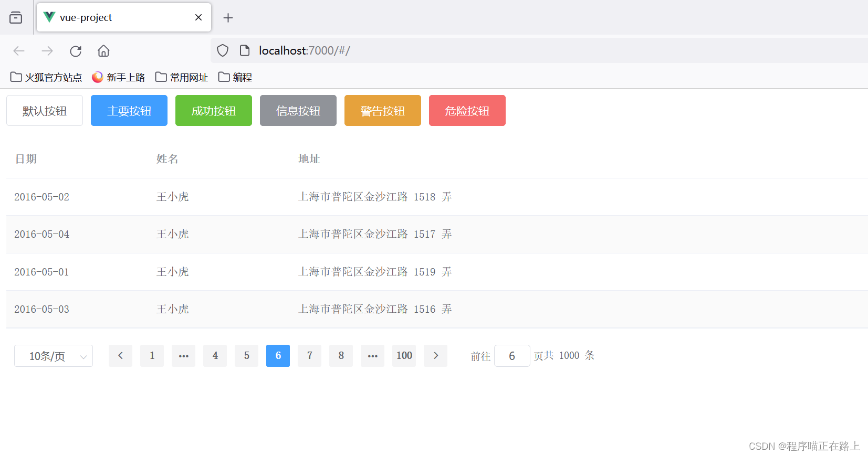The width and height of the screenshot is (868, 456).
Task: Select the 2016-05-01 date cell
Action: coord(41,272)
